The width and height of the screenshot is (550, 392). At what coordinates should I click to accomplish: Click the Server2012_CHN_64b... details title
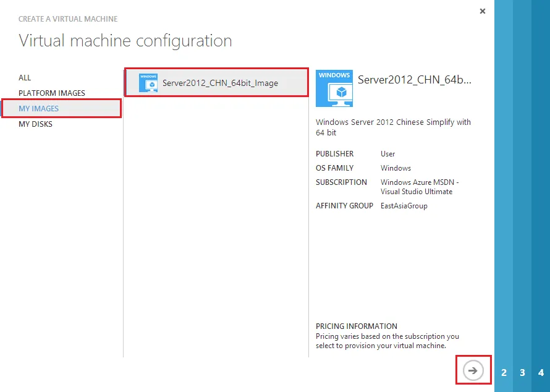414,80
